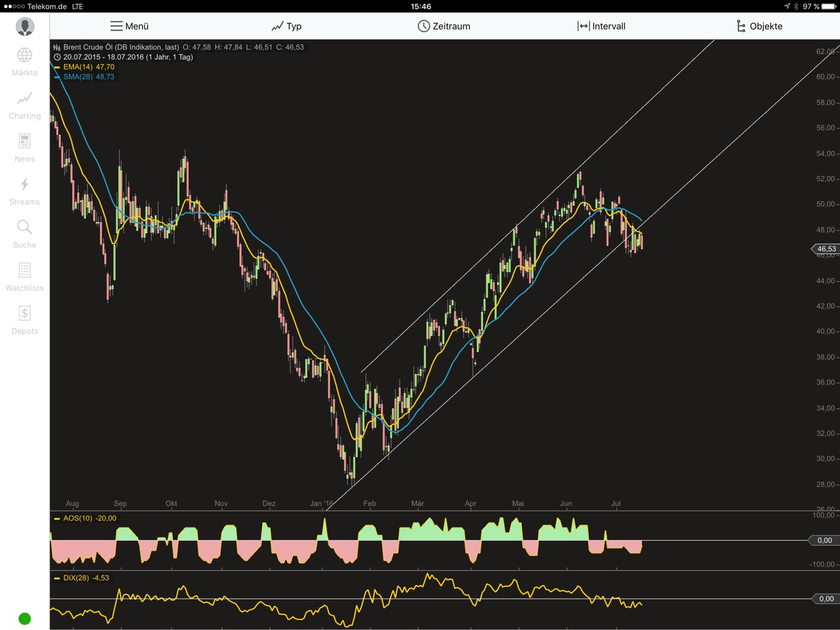Open the Zeitraum time range menu
840x630 pixels.
coord(444,26)
